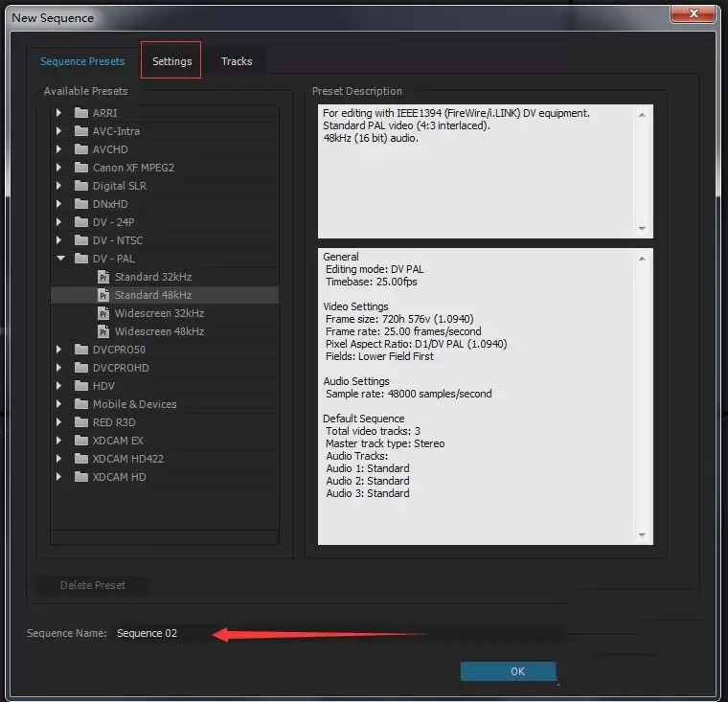Viewport: 728px width, 702px height.
Task: Expand the Mobile & Devices folder
Action: [59, 404]
